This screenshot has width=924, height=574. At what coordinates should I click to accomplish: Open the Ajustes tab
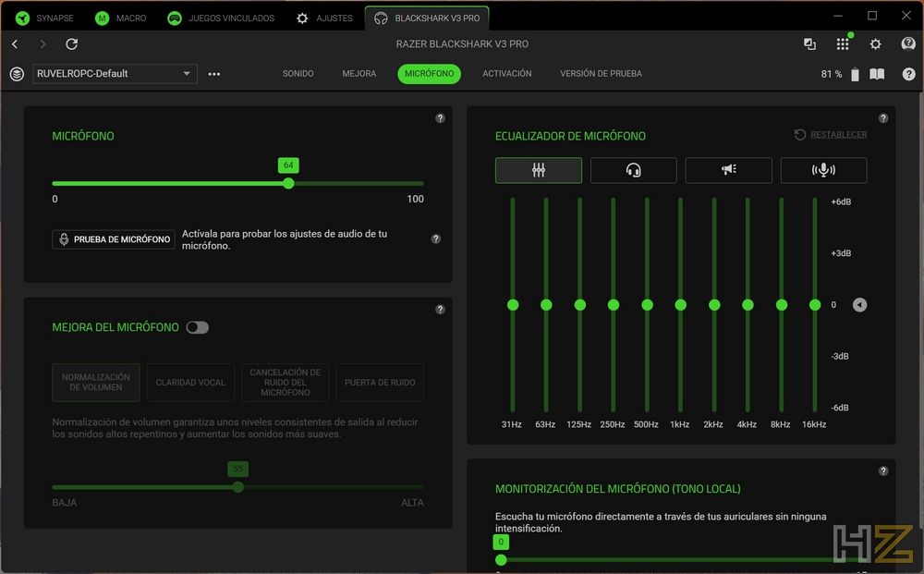click(x=324, y=18)
